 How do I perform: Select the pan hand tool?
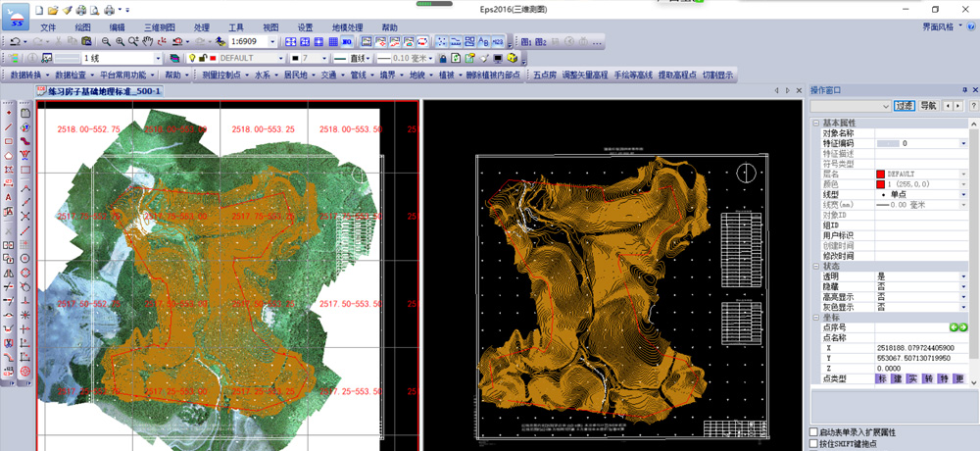[x=147, y=42]
